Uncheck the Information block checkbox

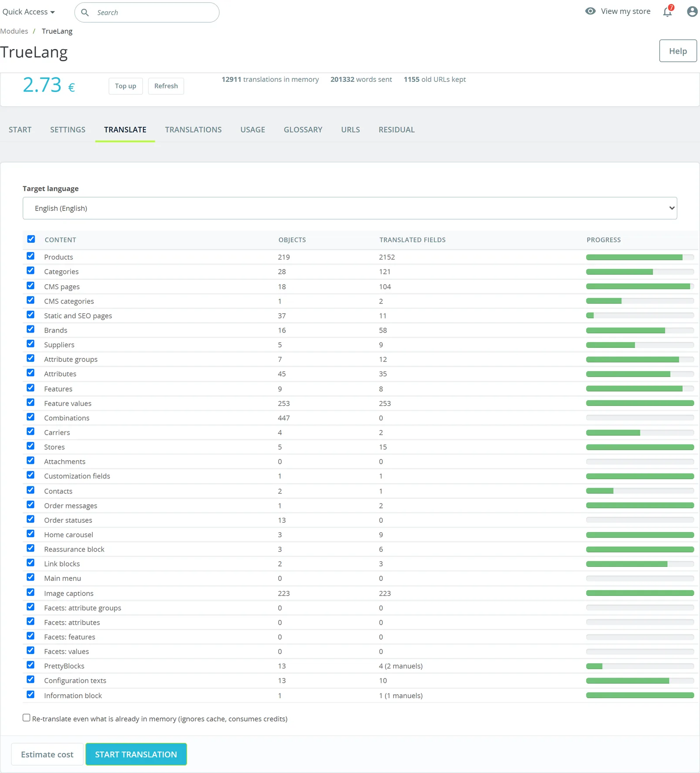click(31, 694)
